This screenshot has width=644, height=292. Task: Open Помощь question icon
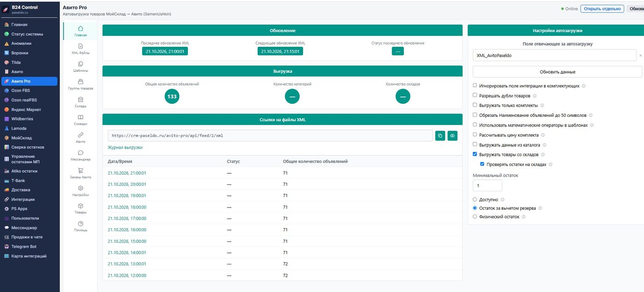tap(80, 223)
